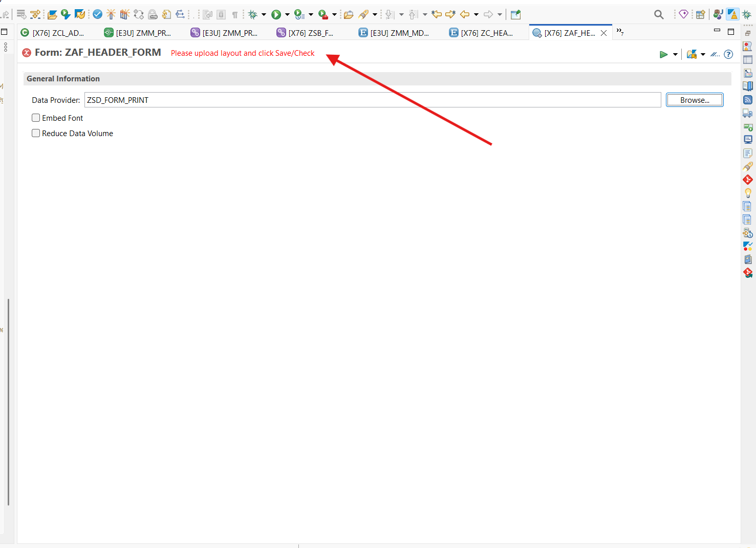
Task: Click the Share Link icon in form header
Action: [x=692, y=54]
